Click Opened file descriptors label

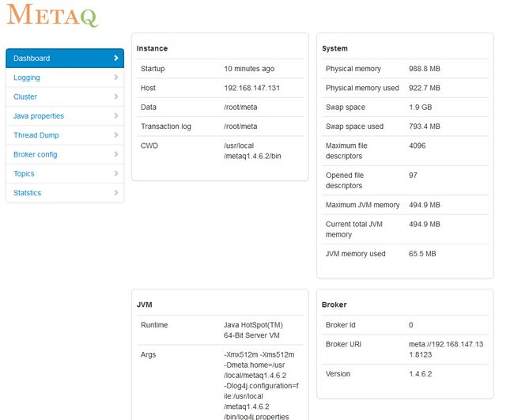click(x=345, y=180)
